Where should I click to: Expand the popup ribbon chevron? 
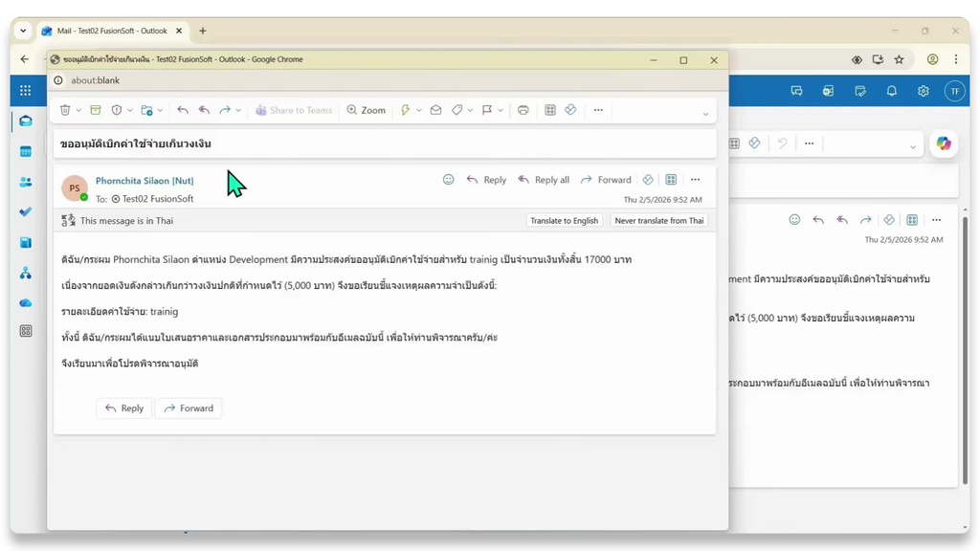(x=705, y=115)
